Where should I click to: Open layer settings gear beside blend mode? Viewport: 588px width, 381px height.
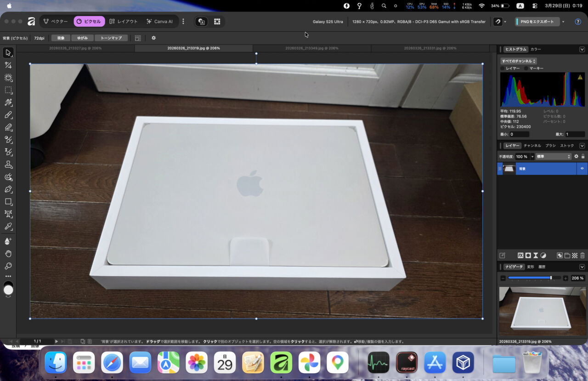coord(576,156)
